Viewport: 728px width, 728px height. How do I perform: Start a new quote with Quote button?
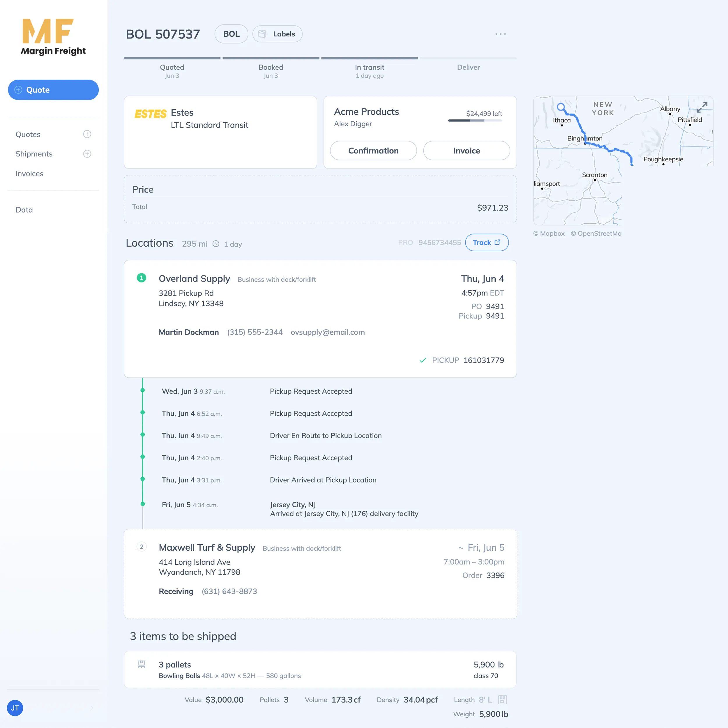(54, 90)
